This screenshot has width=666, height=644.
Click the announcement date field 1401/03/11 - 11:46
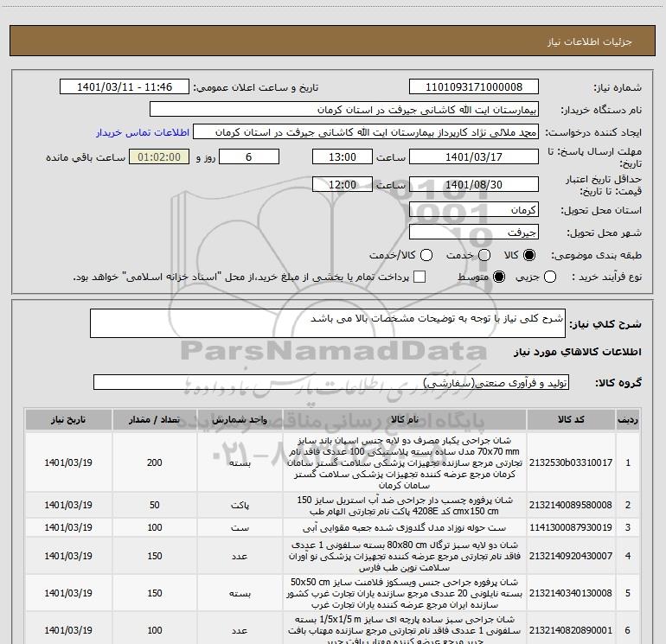coord(125,87)
